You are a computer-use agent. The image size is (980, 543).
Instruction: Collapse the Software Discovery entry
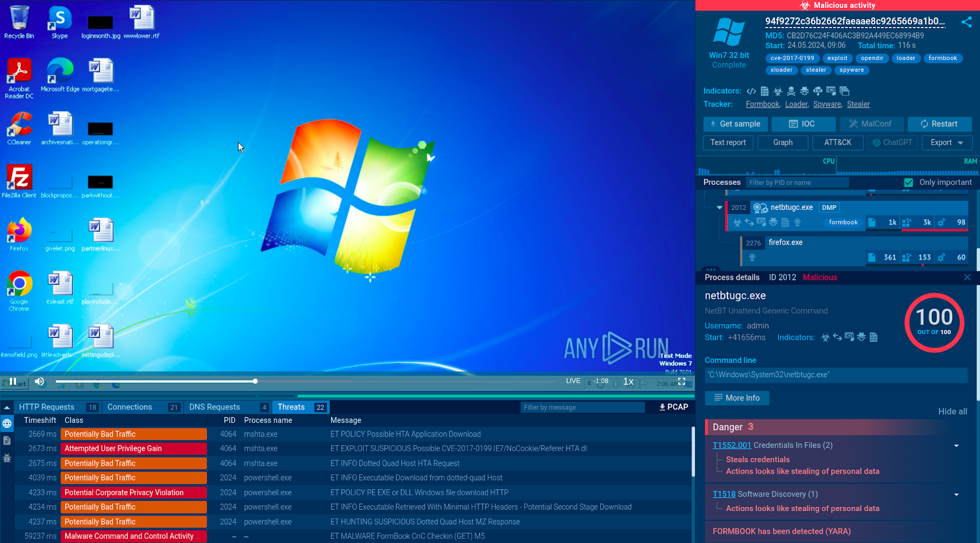click(956, 495)
